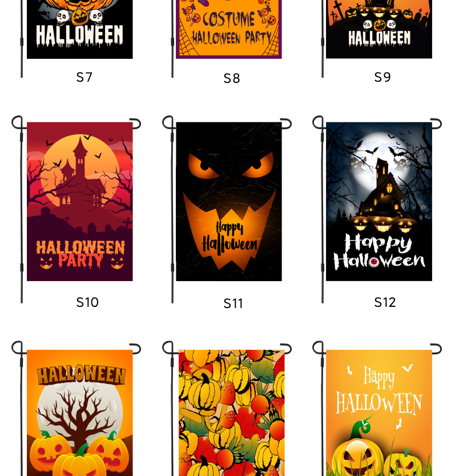Image resolution: width=451 pixels, height=476 pixels.
Task: Click the S12 label
Action: 385,302
